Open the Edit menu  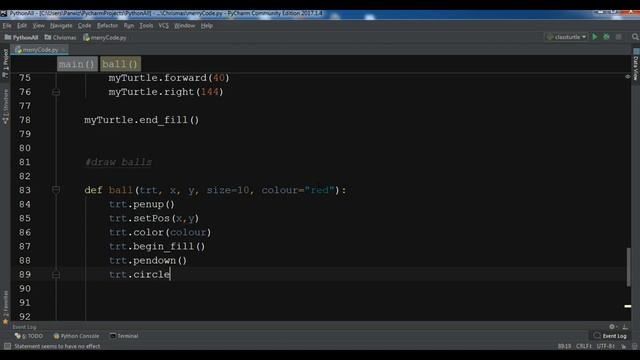[22, 25]
